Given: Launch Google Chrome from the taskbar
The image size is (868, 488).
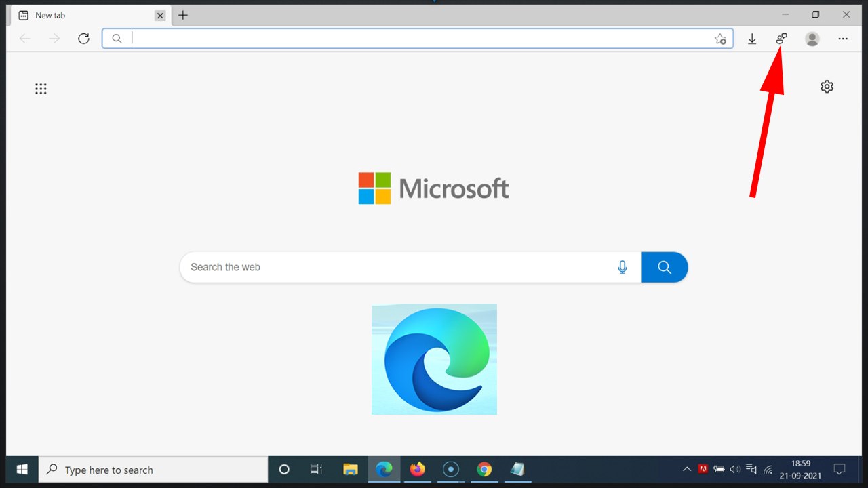Looking at the screenshot, I should pyautogui.click(x=484, y=469).
